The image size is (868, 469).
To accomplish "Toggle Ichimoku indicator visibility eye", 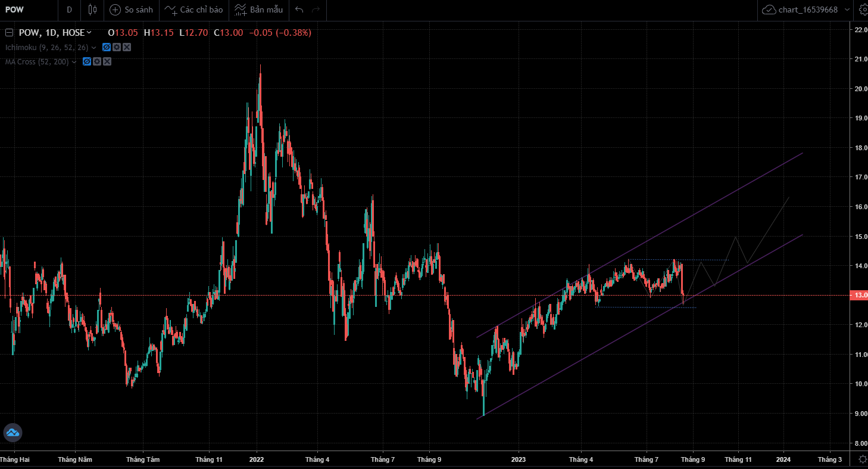I will point(107,47).
